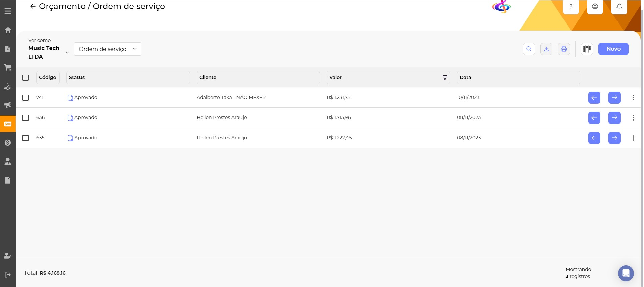Toggle the select-all header checkbox

point(25,78)
